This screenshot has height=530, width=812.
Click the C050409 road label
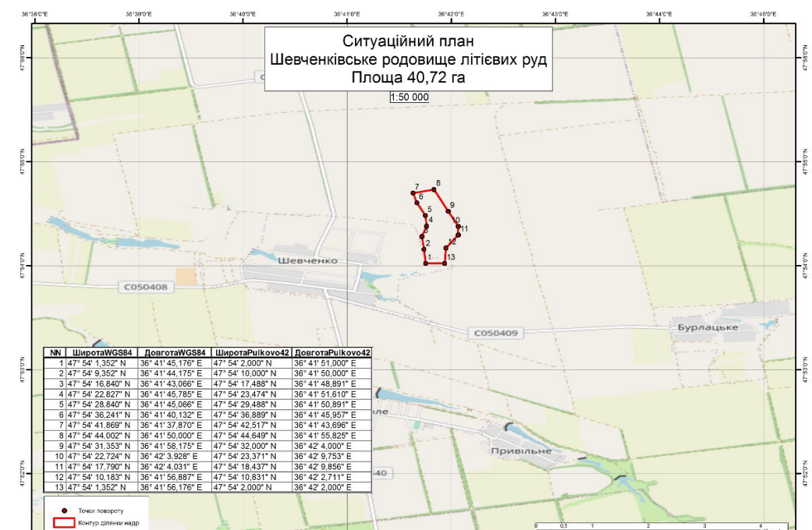tap(494, 334)
